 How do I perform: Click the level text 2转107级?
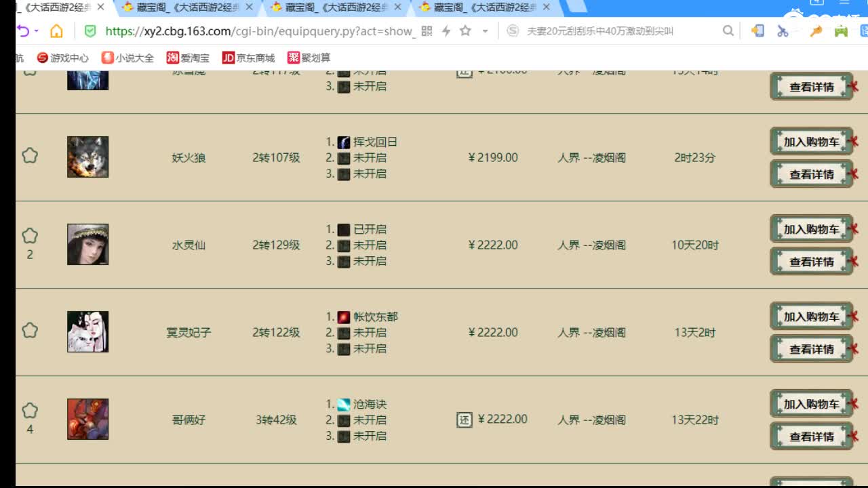(276, 158)
